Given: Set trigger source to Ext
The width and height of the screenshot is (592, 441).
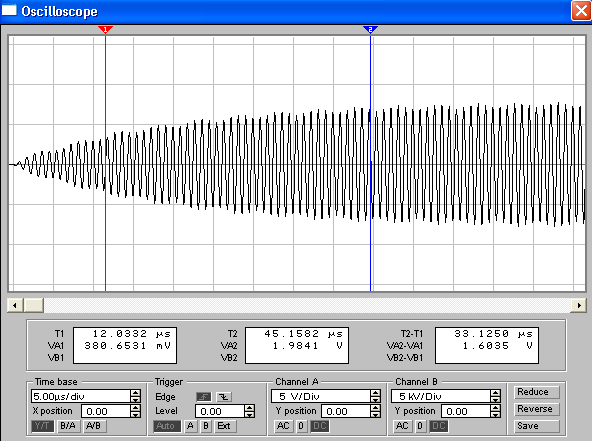Looking at the screenshot, I should coord(225,426).
